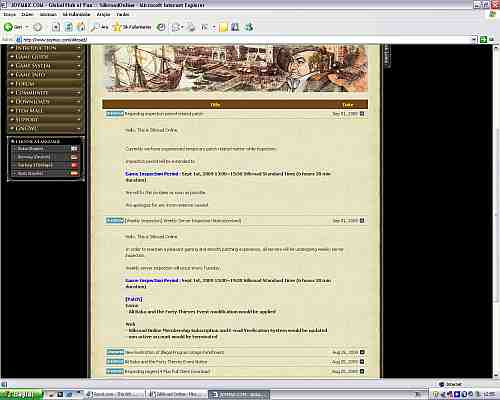
Task: Click the vertical scrollbar of the page
Action: point(496,213)
